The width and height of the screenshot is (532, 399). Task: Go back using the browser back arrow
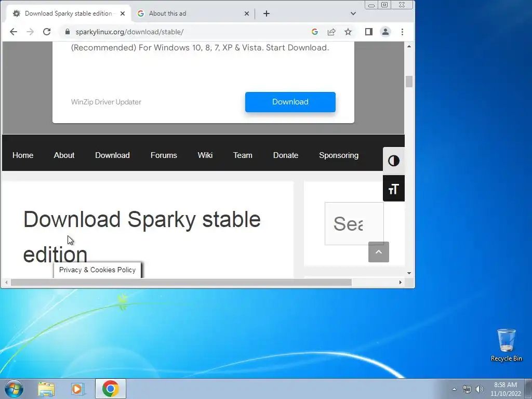13,32
